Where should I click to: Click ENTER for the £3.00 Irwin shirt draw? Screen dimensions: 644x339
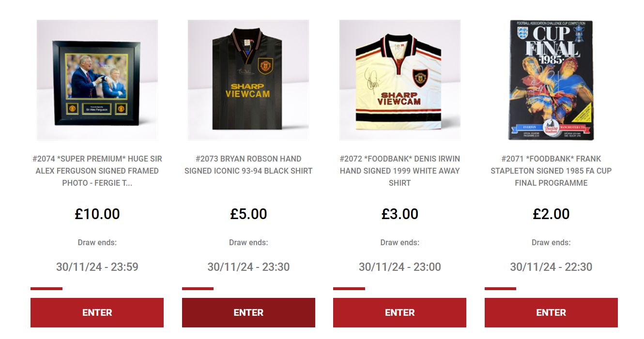pyautogui.click(x=399, y=312)
